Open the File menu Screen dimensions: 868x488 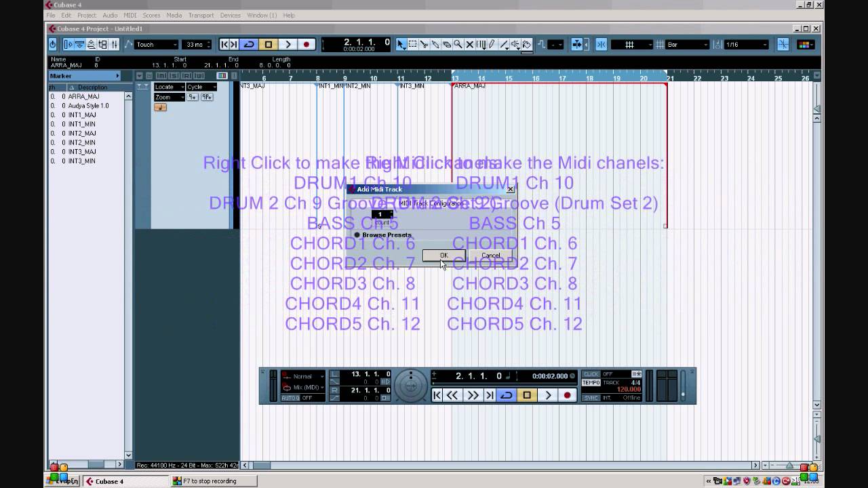point(51,15)
